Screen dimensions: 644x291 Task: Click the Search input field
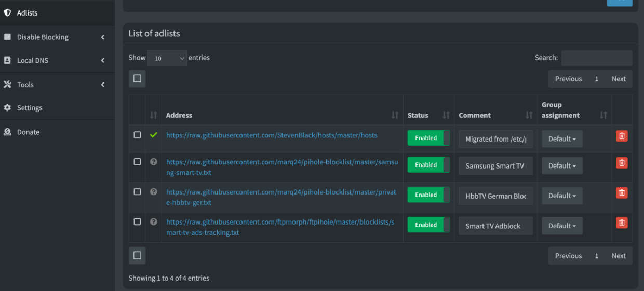597,58
